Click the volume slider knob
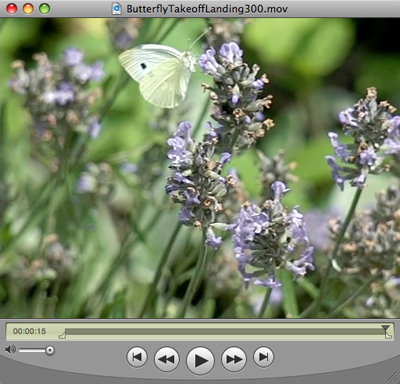 (50, 350)
